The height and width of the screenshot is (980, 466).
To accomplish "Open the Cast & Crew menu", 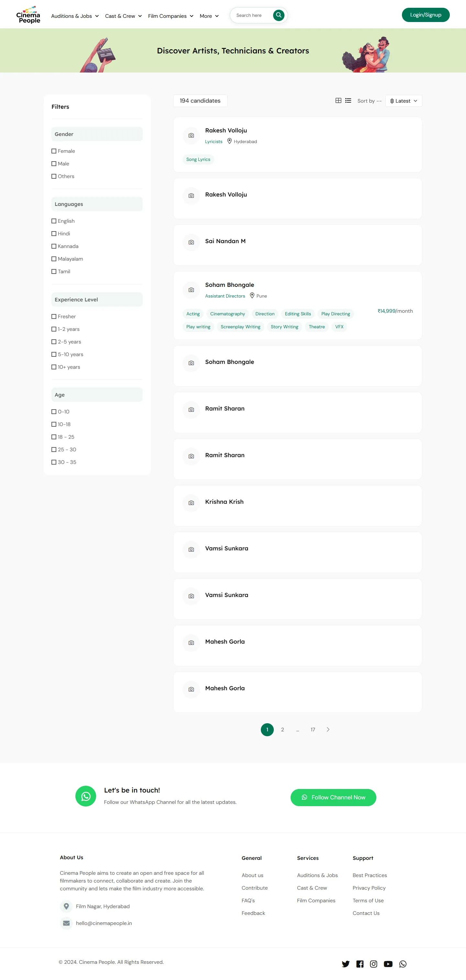I will [123, 16].
